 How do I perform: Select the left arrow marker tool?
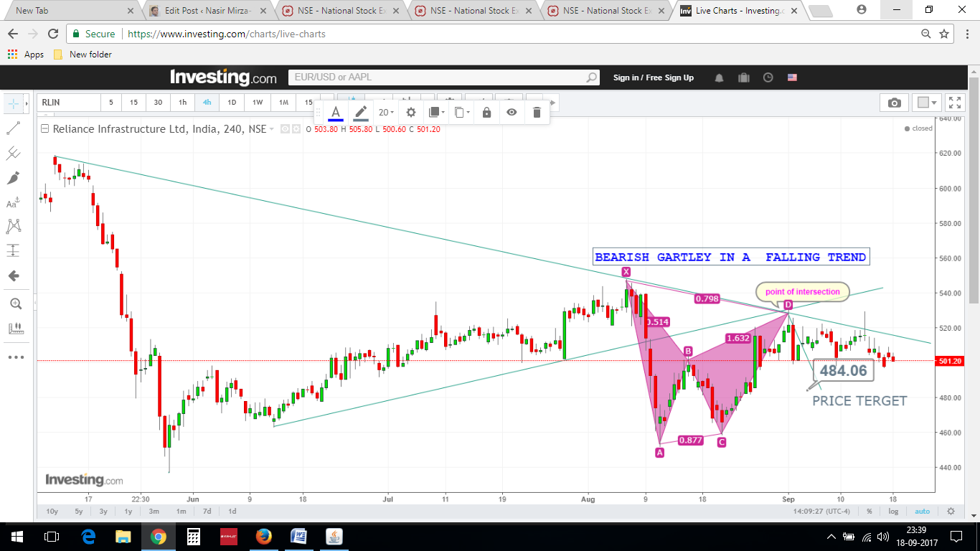pyautogui.click(x=14, y=276)
